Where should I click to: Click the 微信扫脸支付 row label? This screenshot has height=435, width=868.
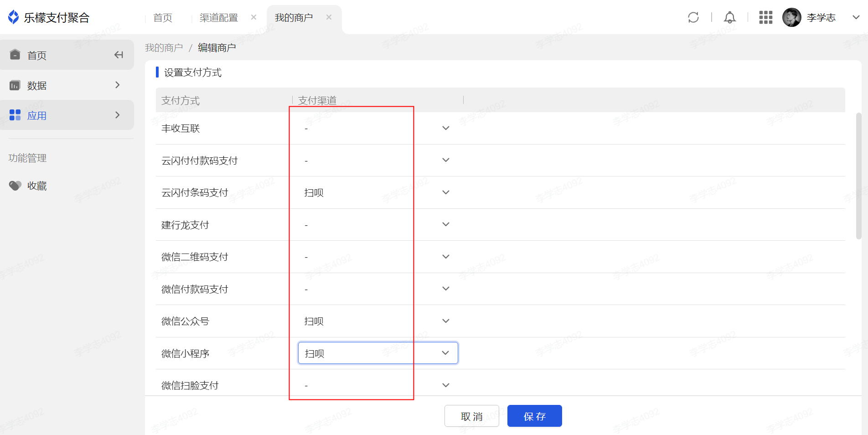190,385
